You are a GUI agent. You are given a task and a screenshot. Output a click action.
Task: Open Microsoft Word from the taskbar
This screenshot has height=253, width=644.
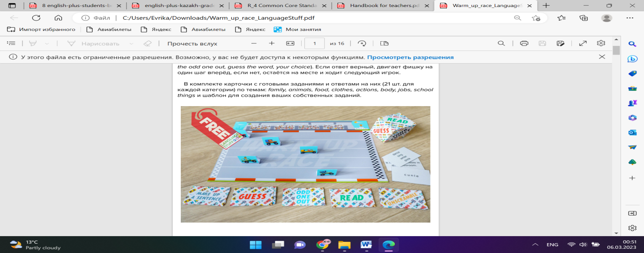[x=366, y=245]
